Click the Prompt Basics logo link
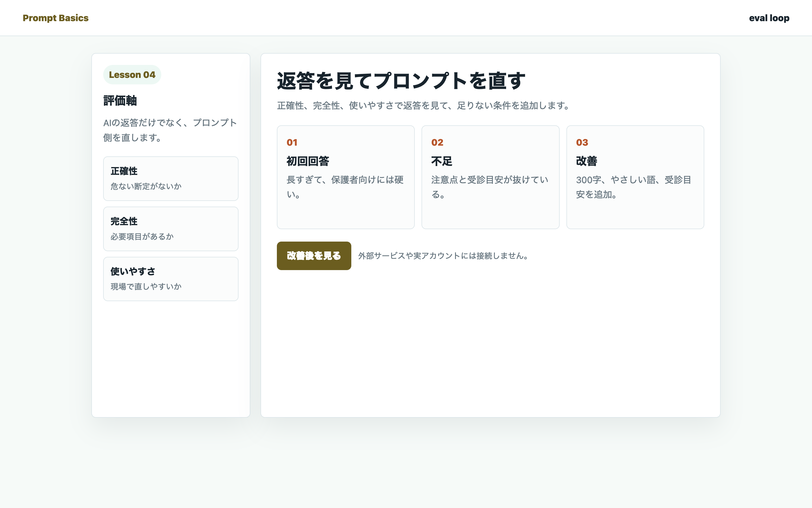Screen dimensions: 812x508 tap(55, 18)
